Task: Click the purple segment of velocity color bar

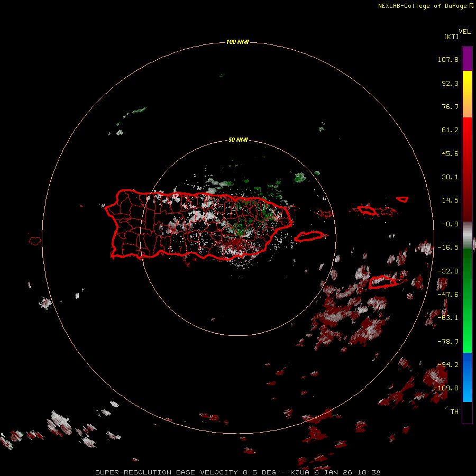Action: 467,59
